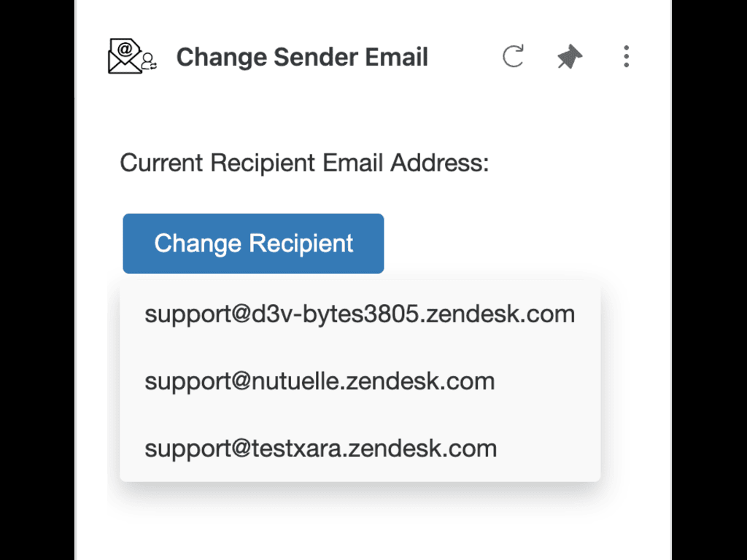Switch recipient to the d3v-bytes3805 address
This screenshot has height=560, width=747.
pyautogui.click(x=360, y=314)
